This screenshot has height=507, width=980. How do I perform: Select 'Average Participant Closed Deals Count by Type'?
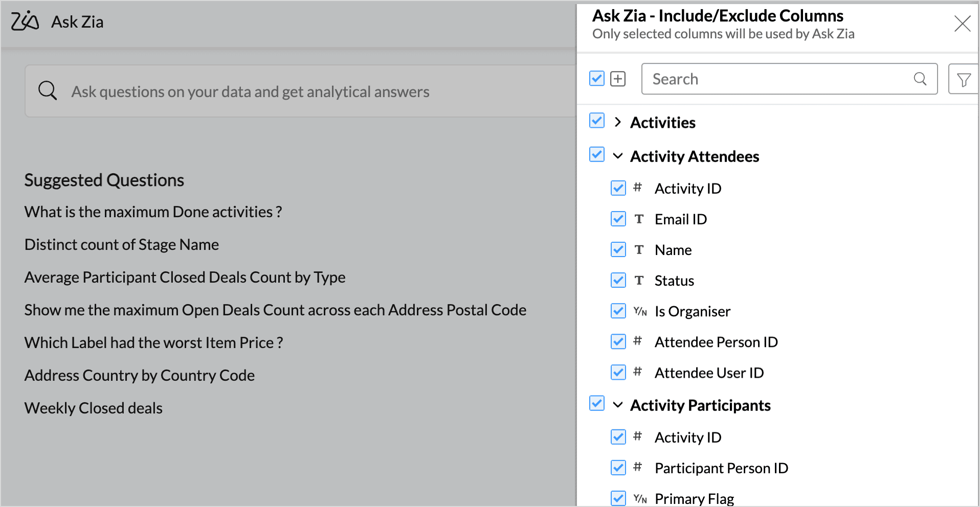click(x=185, y=277)
